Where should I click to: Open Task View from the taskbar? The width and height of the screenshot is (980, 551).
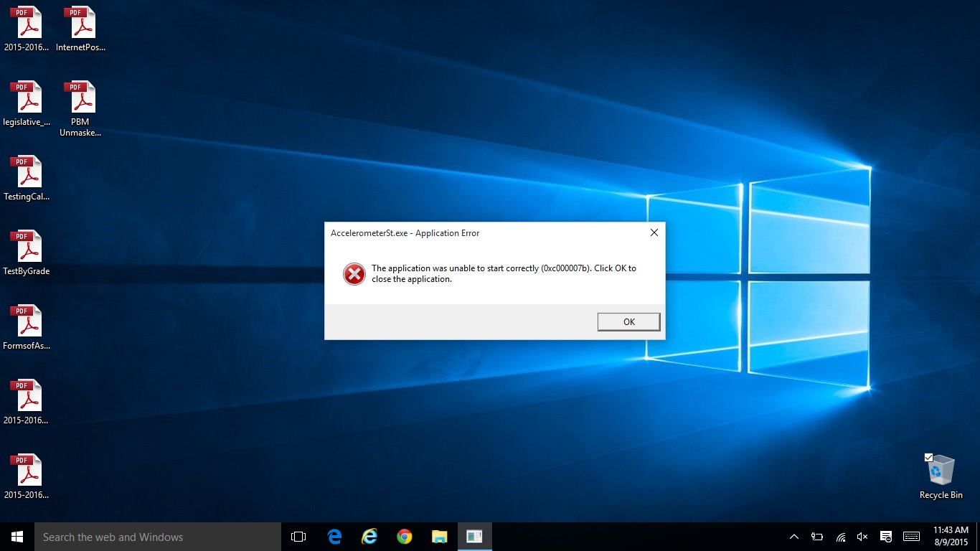point(298,537)
